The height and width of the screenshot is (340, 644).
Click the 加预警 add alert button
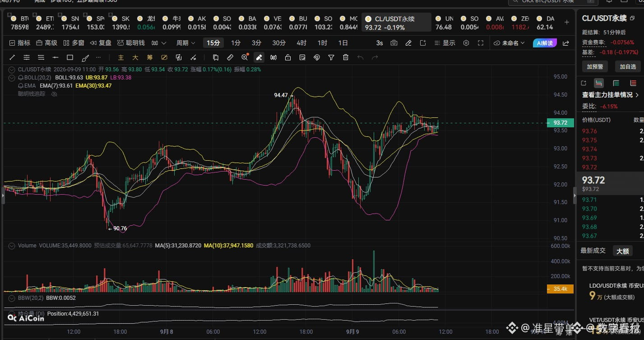click(x=594, y=66)
